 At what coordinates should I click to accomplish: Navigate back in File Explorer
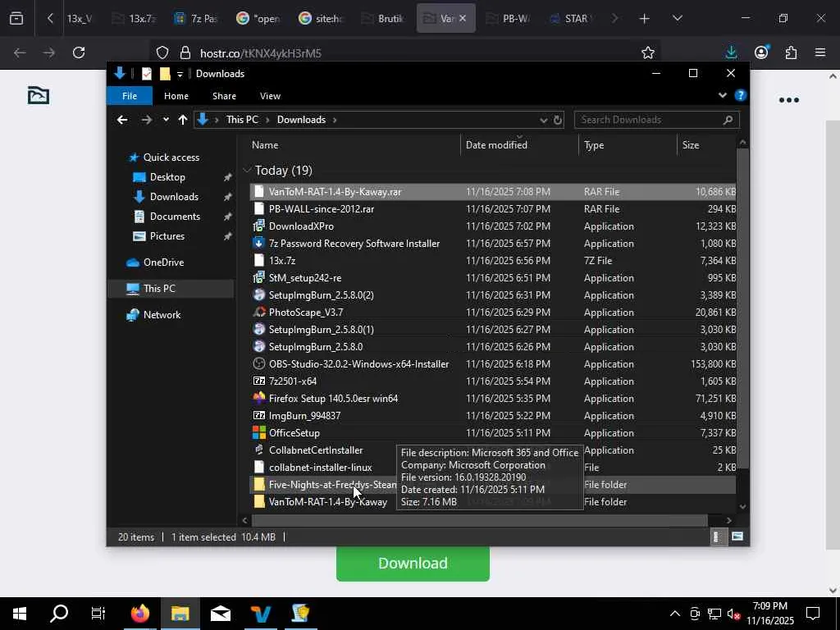click(122, 120)
